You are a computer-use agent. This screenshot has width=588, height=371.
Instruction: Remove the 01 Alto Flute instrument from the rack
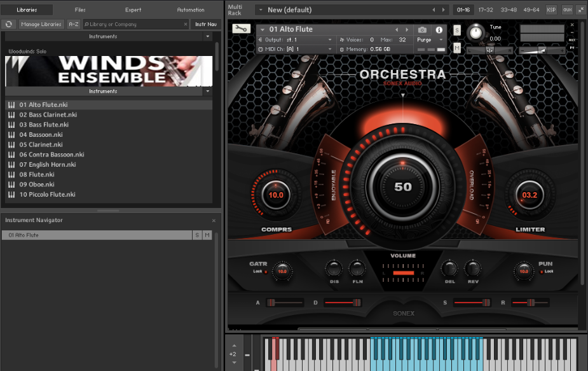click(x=572, y=25)
